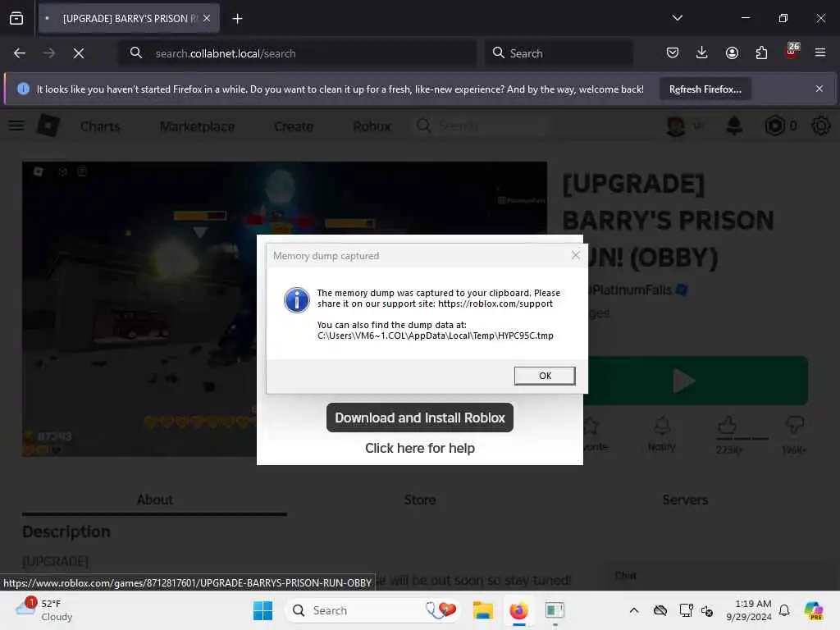840x630 pixels.
Task: Click the Roblox site search field
Action: (481, 126)
